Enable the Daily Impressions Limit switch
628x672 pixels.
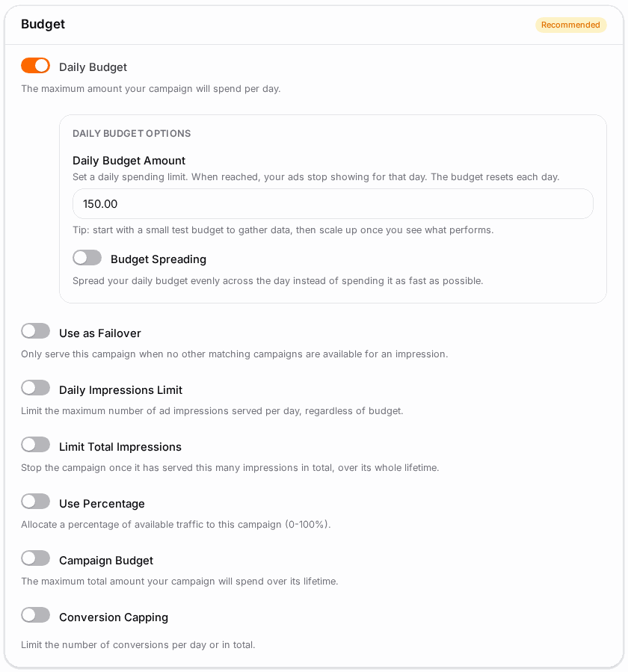click(36, 388)
